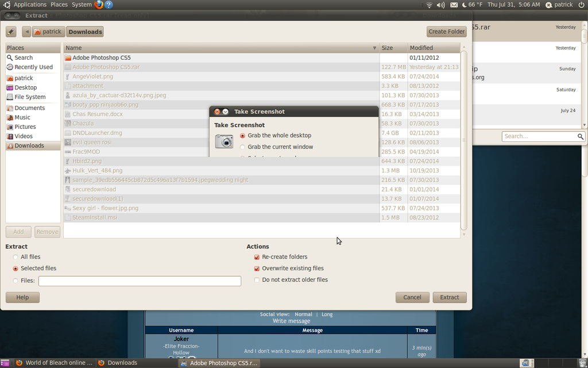The height and width of the screenshot is (368, 588).
Task: Sort the file list by Name column
Action: [x=221, y=48]
